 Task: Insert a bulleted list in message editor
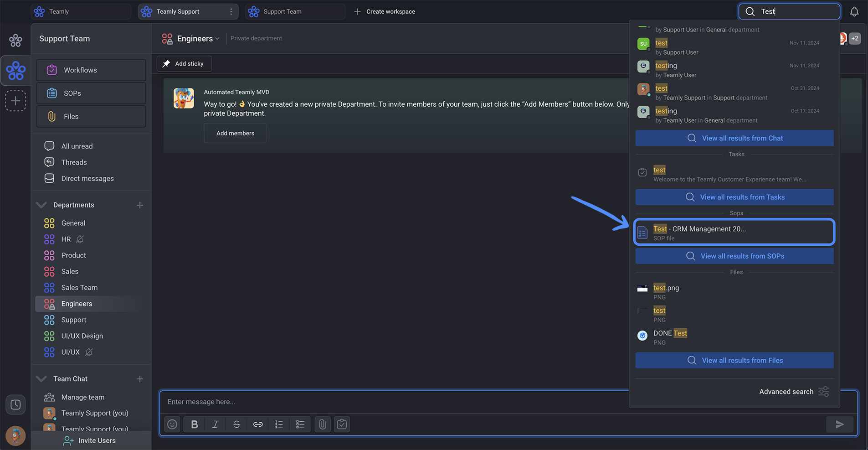click(x=300, y=424)
